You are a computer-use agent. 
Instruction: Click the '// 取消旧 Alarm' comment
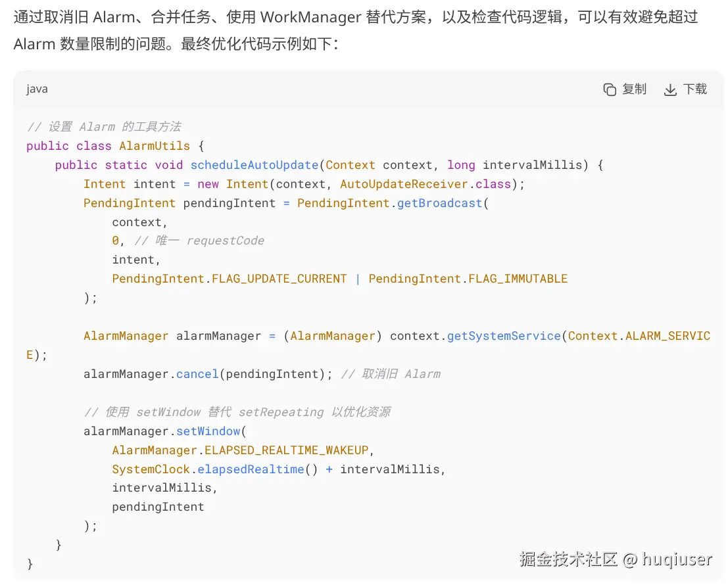coord(391,374)
